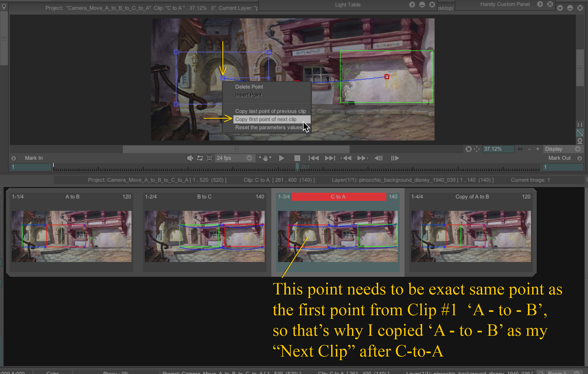Click the hand shuttle scrub control
This screenshot has width=588, height=374.
tap(265, 158)
